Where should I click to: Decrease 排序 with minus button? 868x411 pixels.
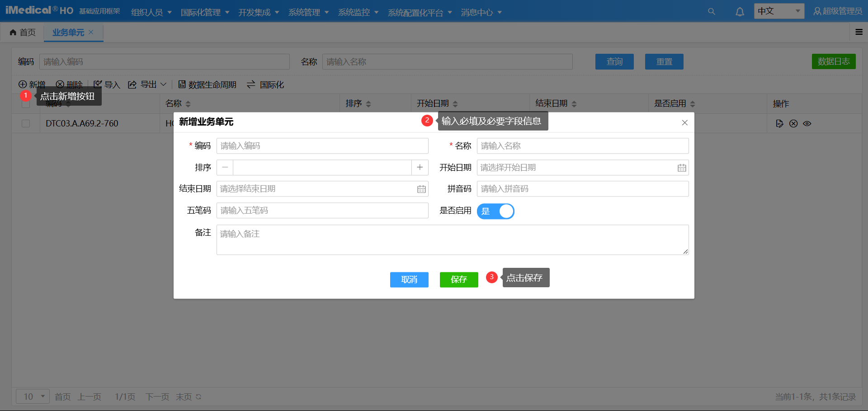[225, 168]
